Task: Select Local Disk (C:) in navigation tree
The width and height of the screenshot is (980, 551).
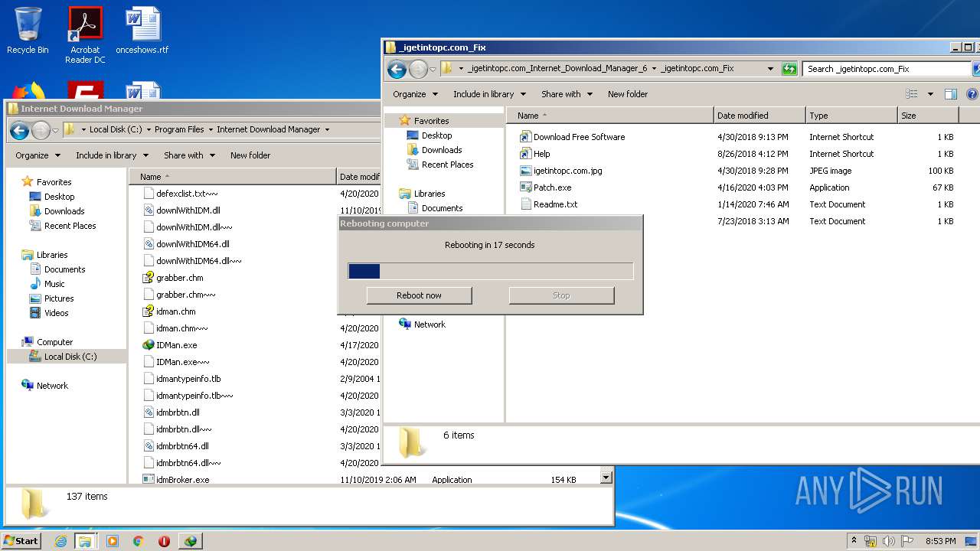Action: (70, 357)
